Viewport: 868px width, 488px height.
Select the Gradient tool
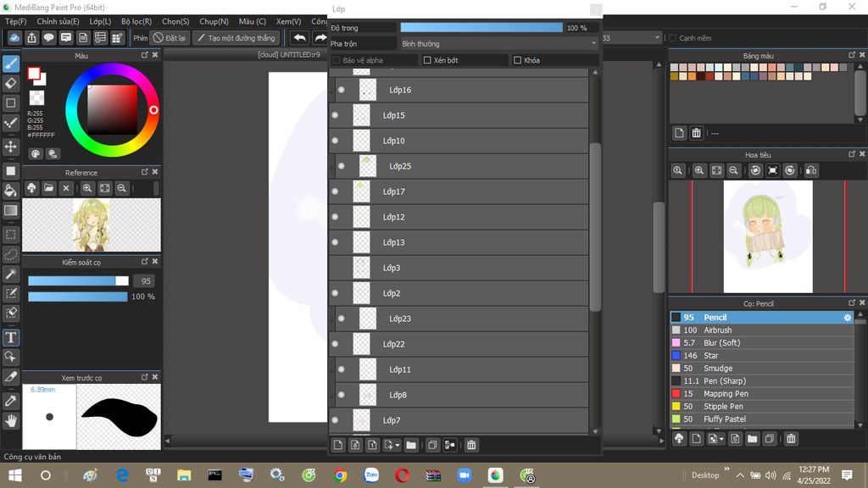10,210
